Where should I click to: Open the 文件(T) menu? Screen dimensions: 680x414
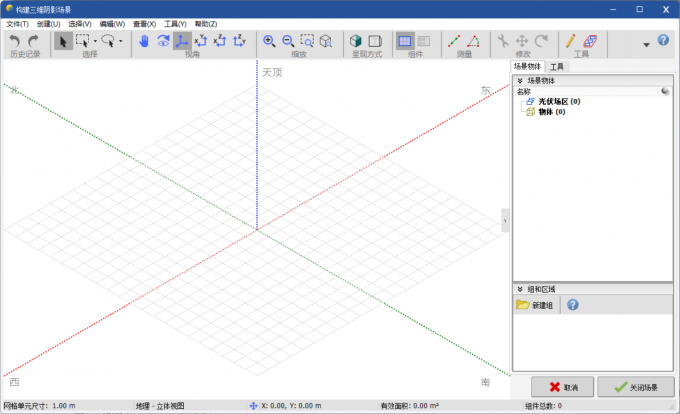17,24
